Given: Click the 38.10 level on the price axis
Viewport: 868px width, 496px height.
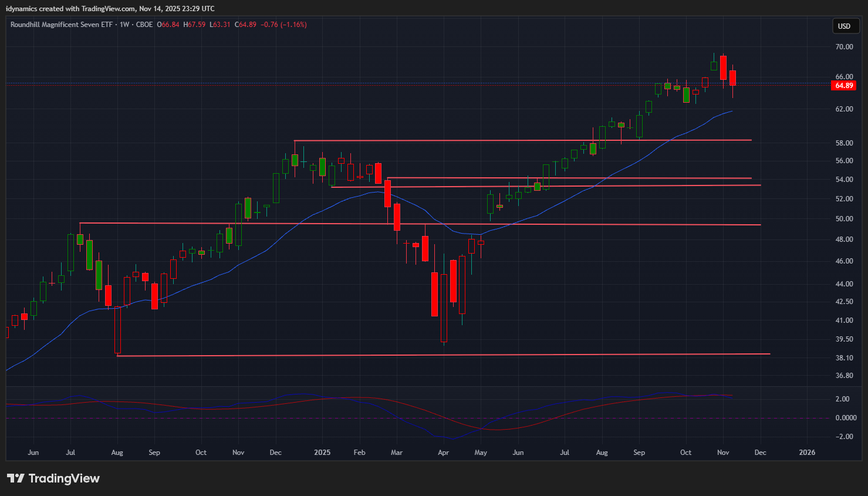Looking at the screenshot, I should point(844,358).
